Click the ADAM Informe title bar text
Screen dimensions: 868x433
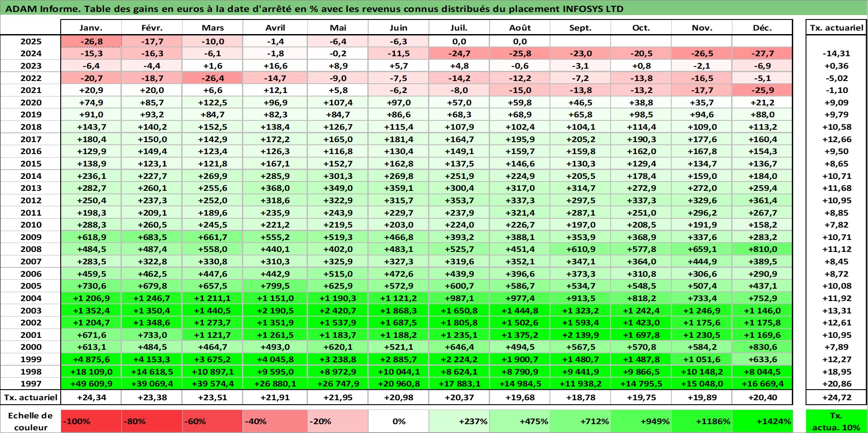314,8
